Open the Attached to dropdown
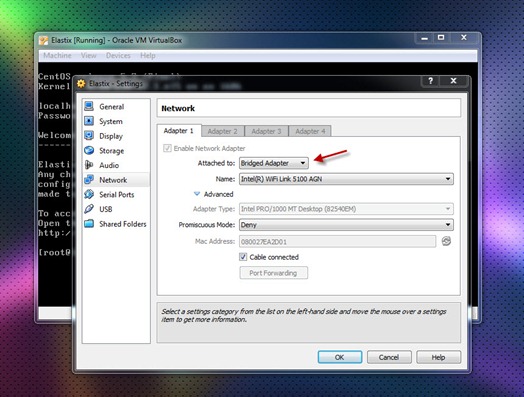Image resolution: width=524 pixels, height=397 pixels. pos(274,163)
